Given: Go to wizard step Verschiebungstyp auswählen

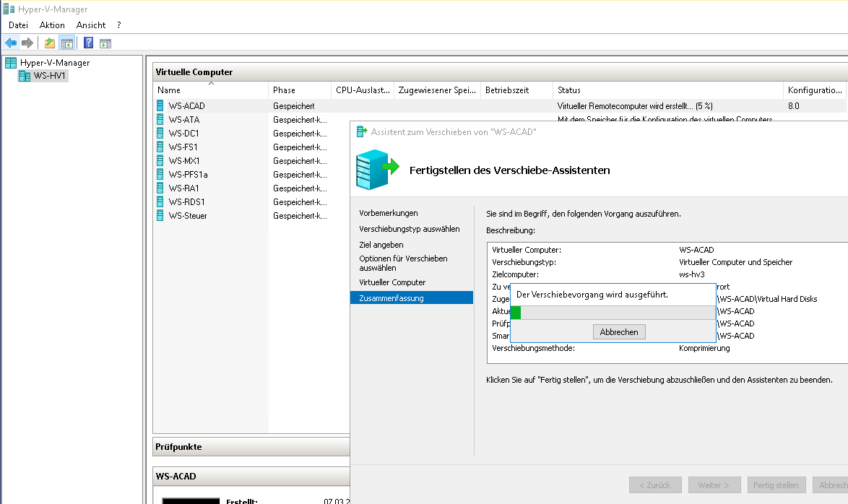Looking at the screenshot, I should pyautogui.click(x=410, y=229).
